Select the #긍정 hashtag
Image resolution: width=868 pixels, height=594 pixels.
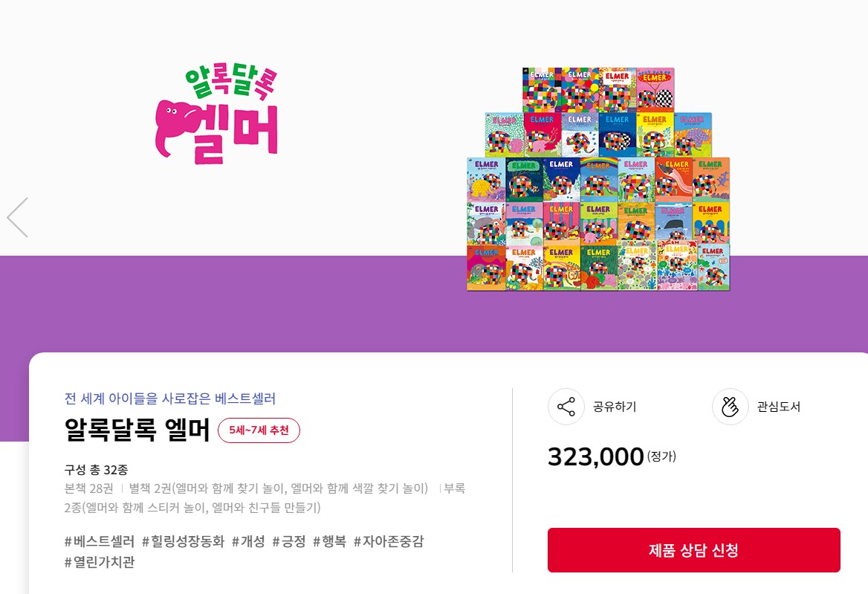[x=289, y=541]
